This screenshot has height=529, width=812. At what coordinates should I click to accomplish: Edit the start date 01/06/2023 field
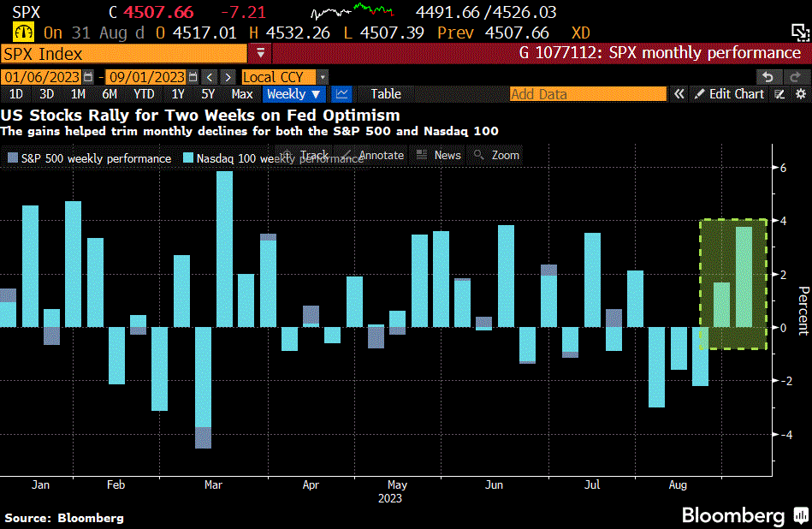pyautogui.click(x=41, y=77)
